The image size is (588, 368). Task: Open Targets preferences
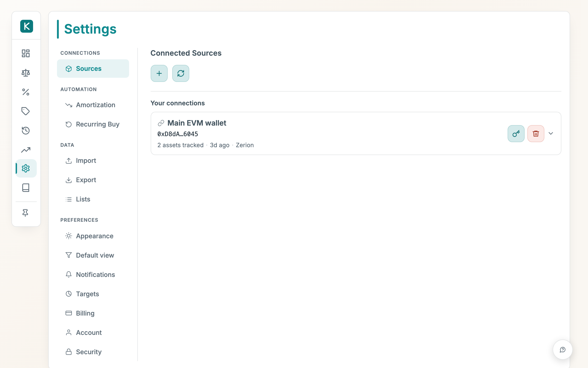(x=93, y=294)
